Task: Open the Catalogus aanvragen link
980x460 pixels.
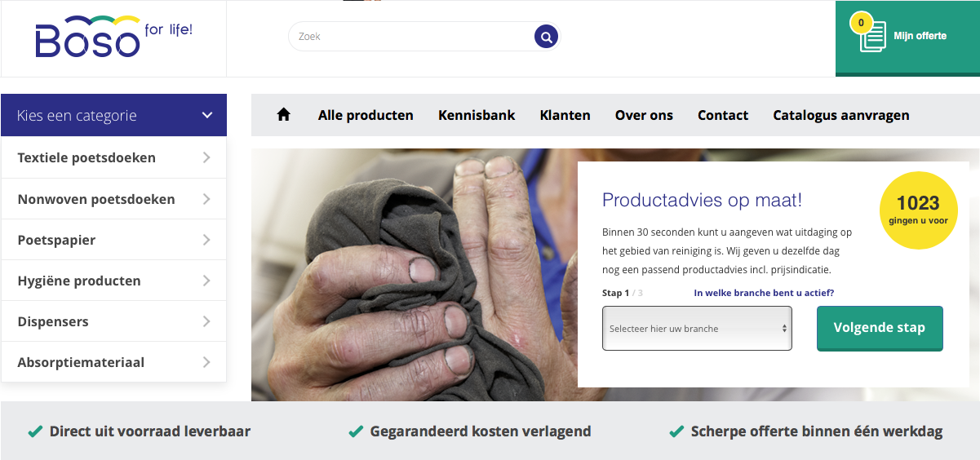Action: tap(840, 115)
